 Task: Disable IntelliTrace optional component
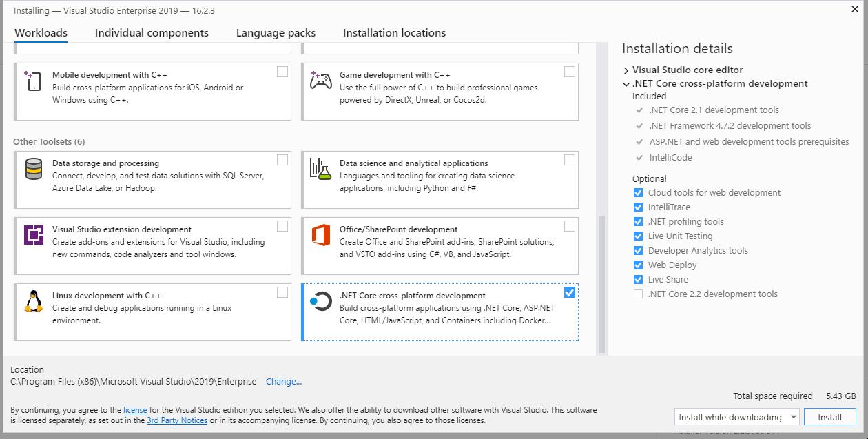click(638, 207)
